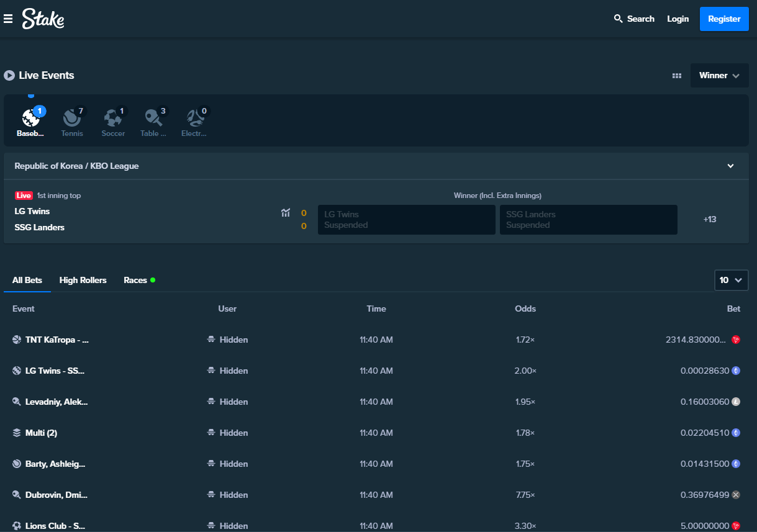757x532 pixels.
Task: Click the basketball icon beside TNT KaTropa
Action: point(17,340)
